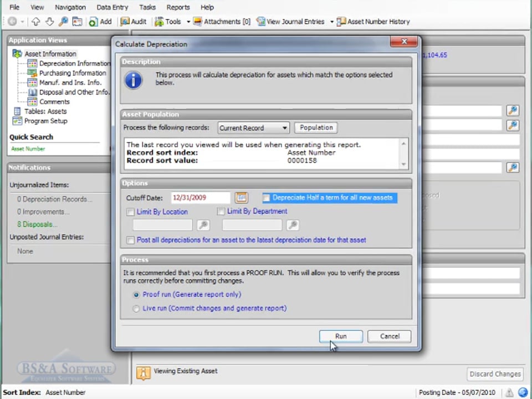532x399 pixels.
Task: Click the Viewing Existing Asset icon
Action: [x=144, y=373]
